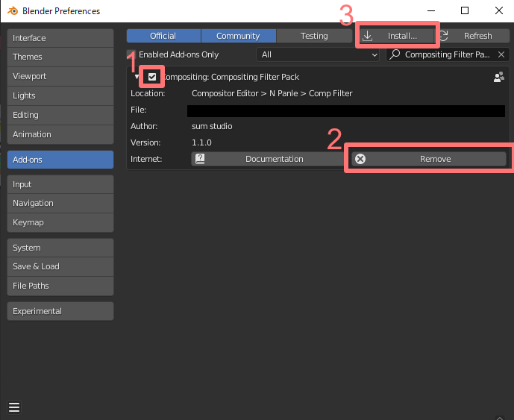The height and width of the screenshot is (420, 514).
Task: Open the Themes preferences section
Action: pyautogui.click(x=60, y=57)
